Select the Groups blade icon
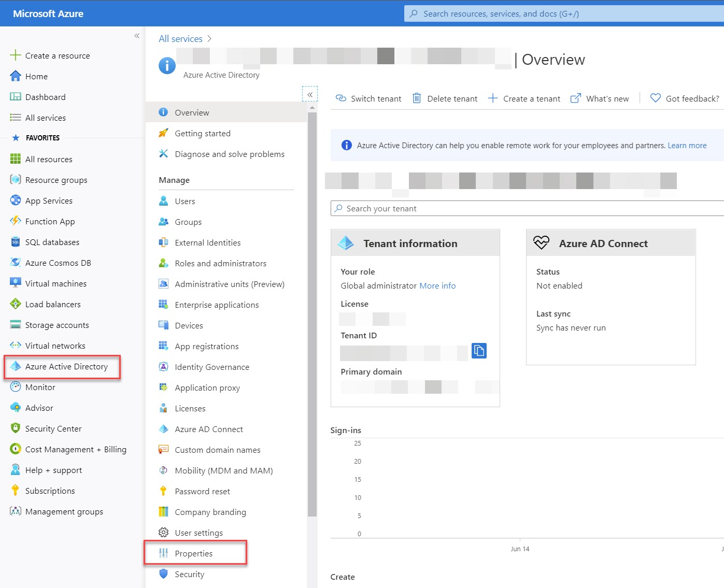The image size is (724, 588). (x=163, y=222)
